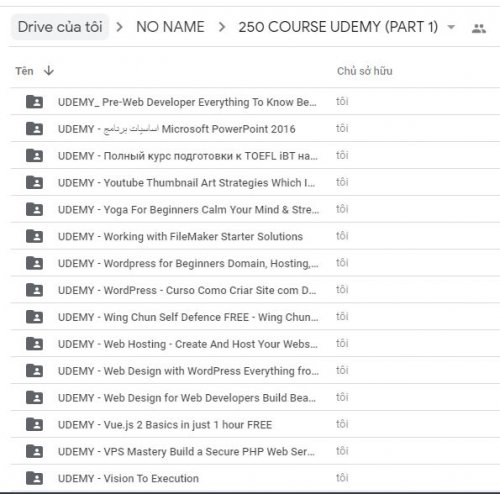Select 'Web Design with WordPress Everything' folder name

188,371
